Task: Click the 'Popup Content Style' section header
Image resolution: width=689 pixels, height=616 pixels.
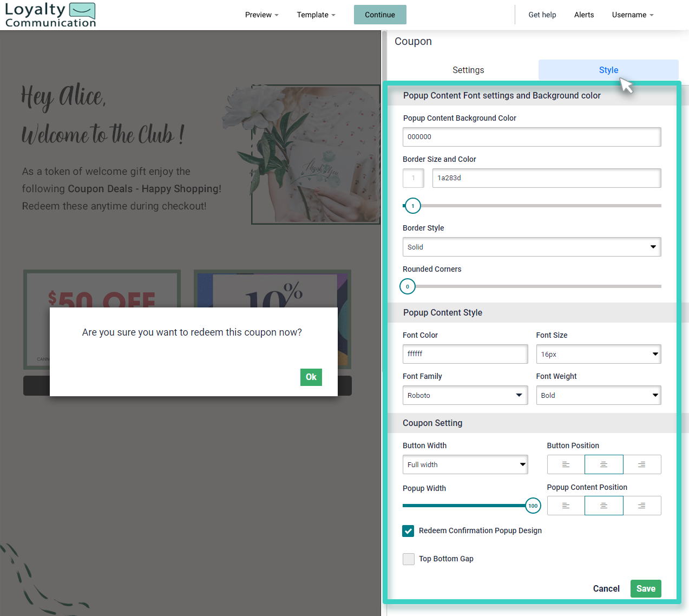Action: pyautogui.click(x=443, y=312)
